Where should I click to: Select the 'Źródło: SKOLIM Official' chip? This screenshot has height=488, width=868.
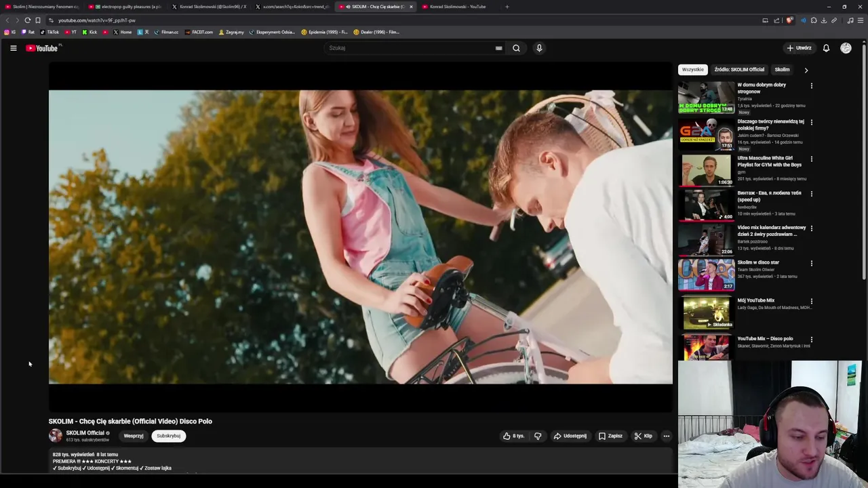point(739,70)
